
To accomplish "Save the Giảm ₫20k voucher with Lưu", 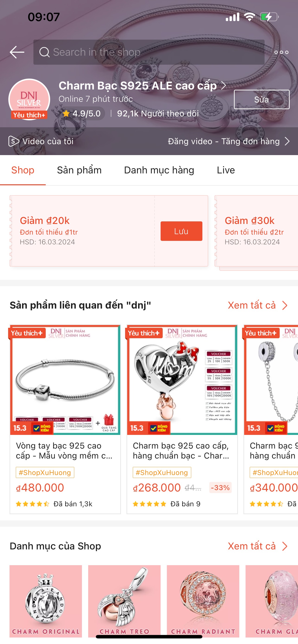I will pos(181,231).
